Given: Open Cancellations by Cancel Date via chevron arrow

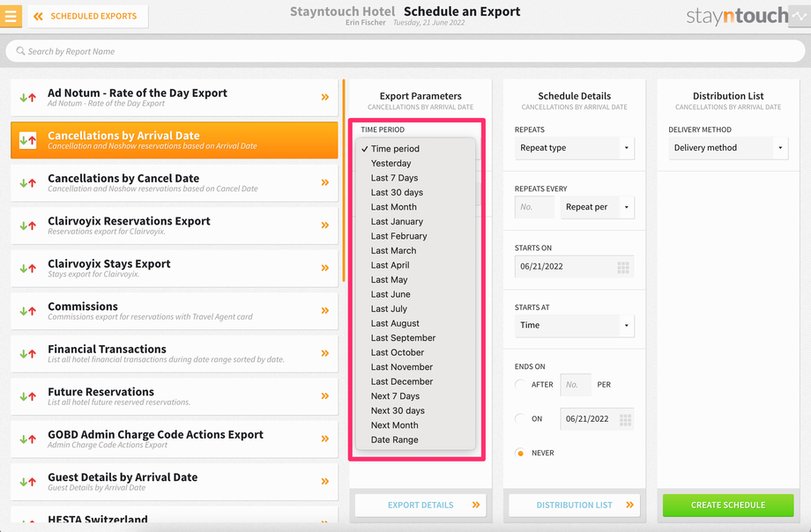Looking at the screenshot, I should pos(324,182).
